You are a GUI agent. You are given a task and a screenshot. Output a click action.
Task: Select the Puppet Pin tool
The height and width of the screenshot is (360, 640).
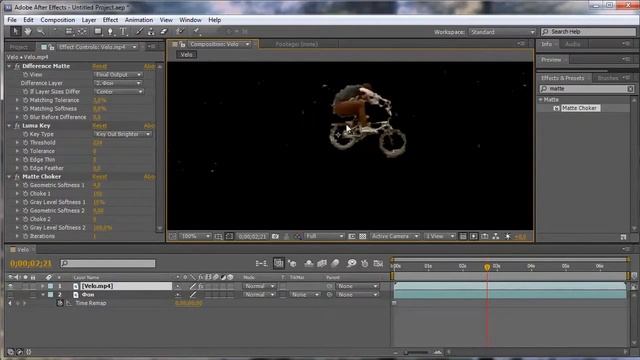pos(196,31)
